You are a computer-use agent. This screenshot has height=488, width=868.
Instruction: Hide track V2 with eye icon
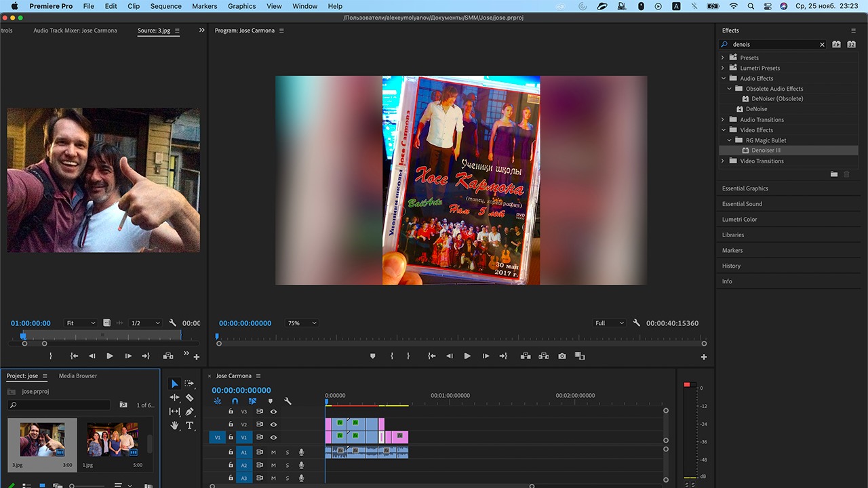click(273, 424)
